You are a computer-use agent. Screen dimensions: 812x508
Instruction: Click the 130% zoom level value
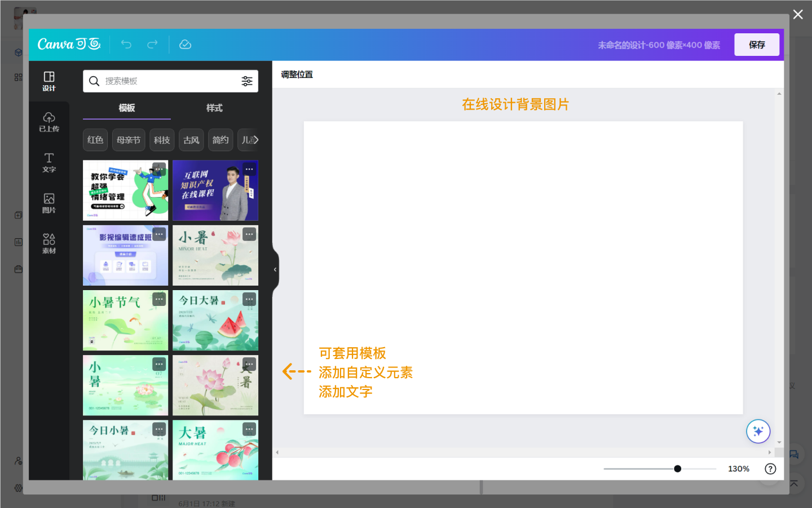point(739,468)
